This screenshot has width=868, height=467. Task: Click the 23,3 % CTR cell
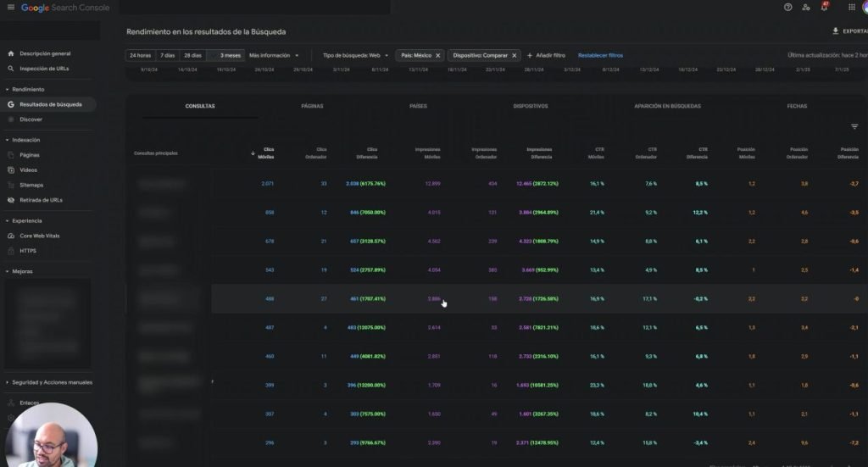597,385
